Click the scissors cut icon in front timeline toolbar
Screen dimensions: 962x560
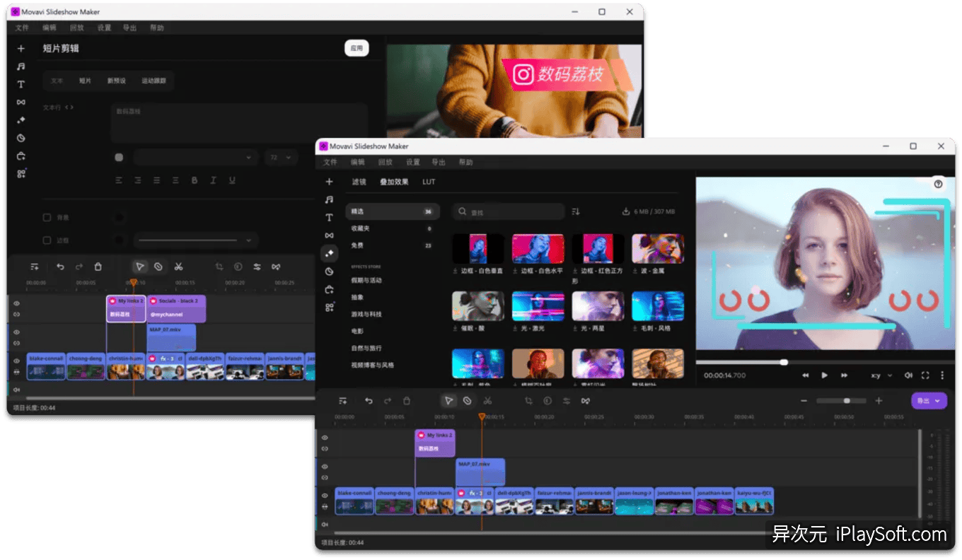click(x=487, y=401)
